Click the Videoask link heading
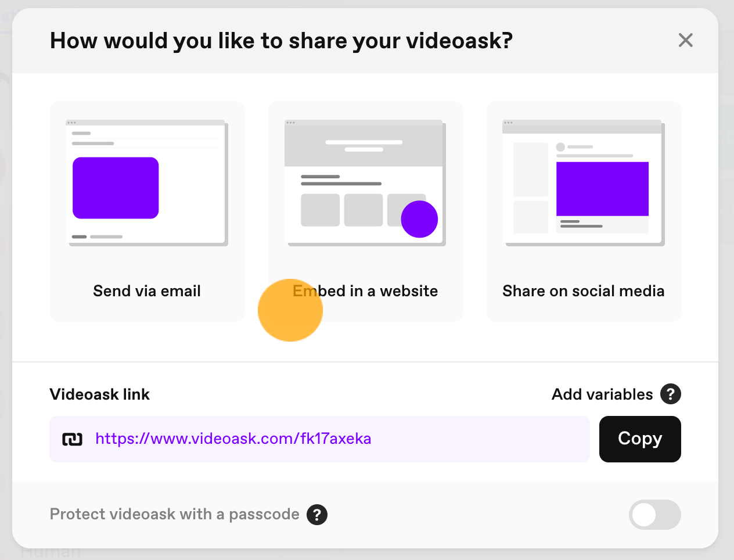Viewport: 734px width, 560px height. coord(100,394)
